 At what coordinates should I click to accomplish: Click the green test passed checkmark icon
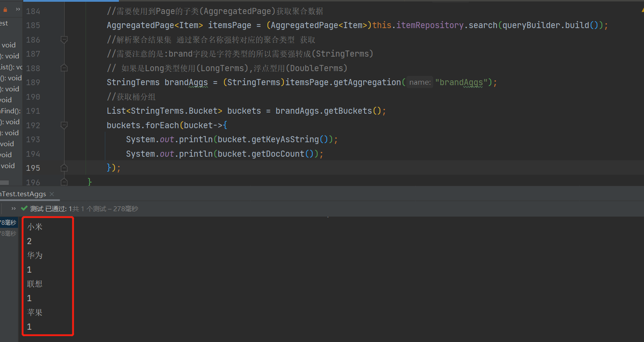point(24,209)
